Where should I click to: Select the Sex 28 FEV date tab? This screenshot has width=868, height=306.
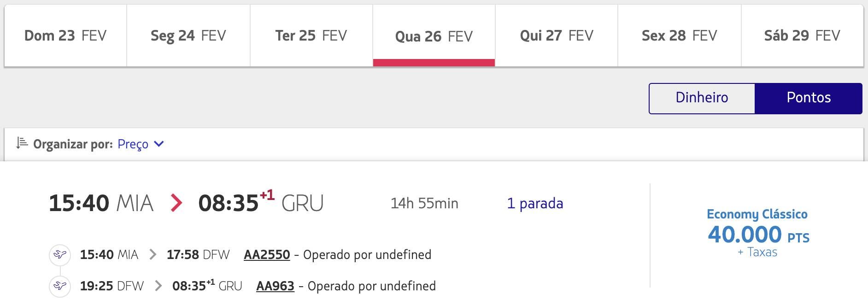[x=680, y=36]
